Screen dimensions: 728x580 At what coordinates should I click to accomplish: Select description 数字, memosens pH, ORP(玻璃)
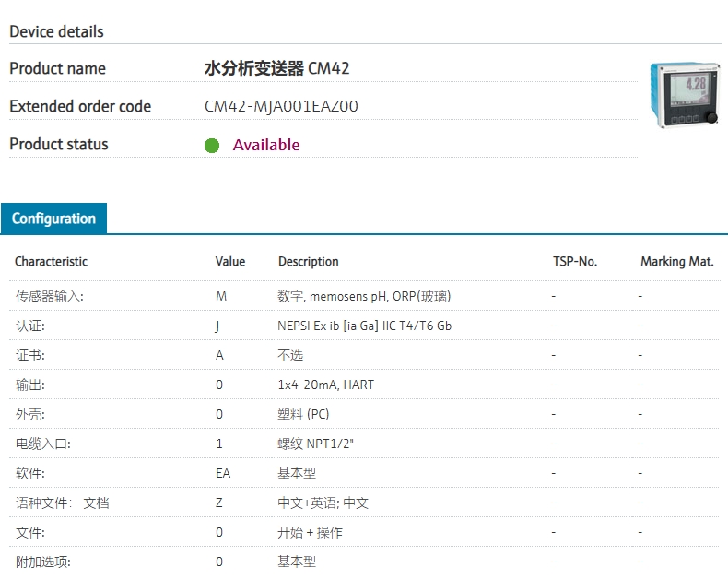tap(365, 296)
